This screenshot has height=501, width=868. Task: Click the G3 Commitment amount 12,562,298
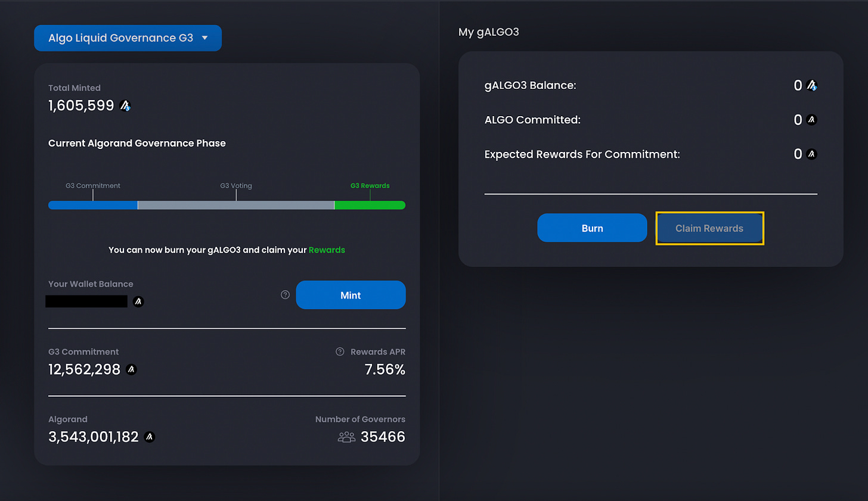point(85,369)
